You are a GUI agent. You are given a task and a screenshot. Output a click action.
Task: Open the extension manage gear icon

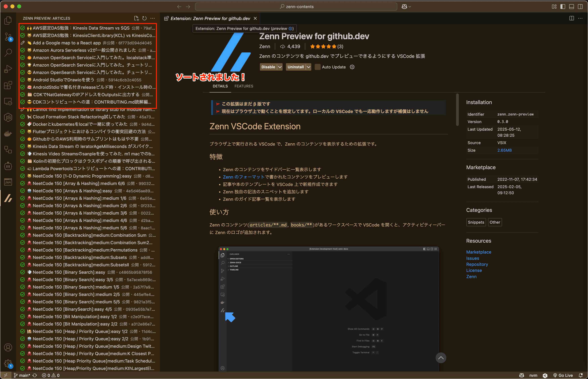[x=352, y=67]
